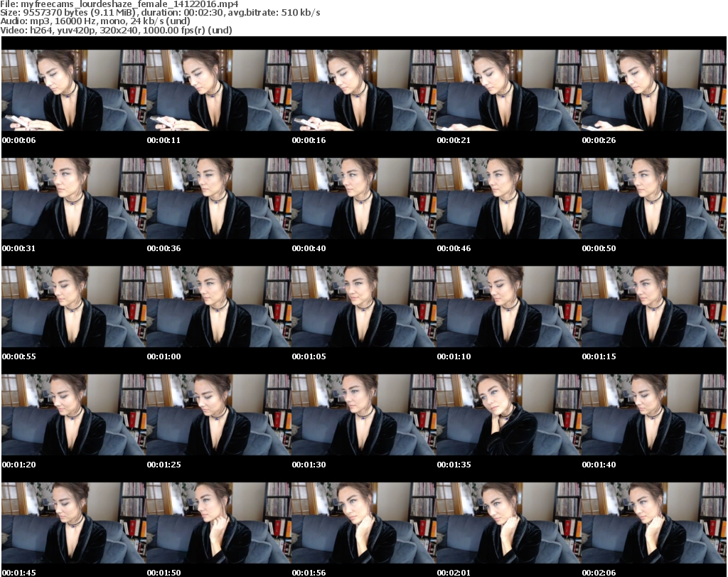This screenshot has width=728, height=577.
Task: Open the thumbnail at timestamp 00:00:06
Action: (x=74, y=90)
